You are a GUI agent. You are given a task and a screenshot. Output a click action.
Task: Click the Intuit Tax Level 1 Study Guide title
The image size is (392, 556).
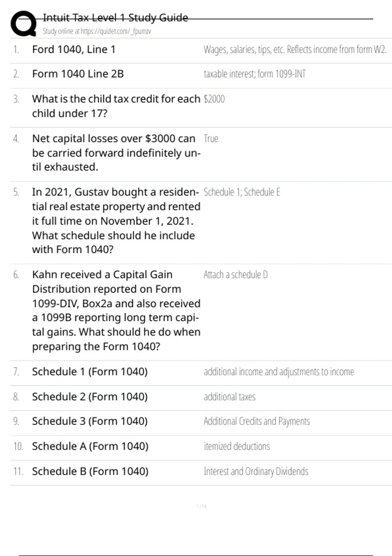point(115,18)
